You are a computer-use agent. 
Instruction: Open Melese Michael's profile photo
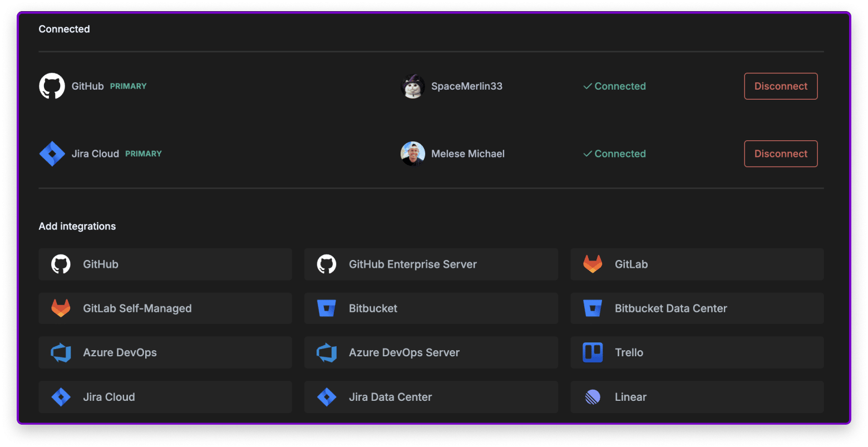[x=413, y=154]
